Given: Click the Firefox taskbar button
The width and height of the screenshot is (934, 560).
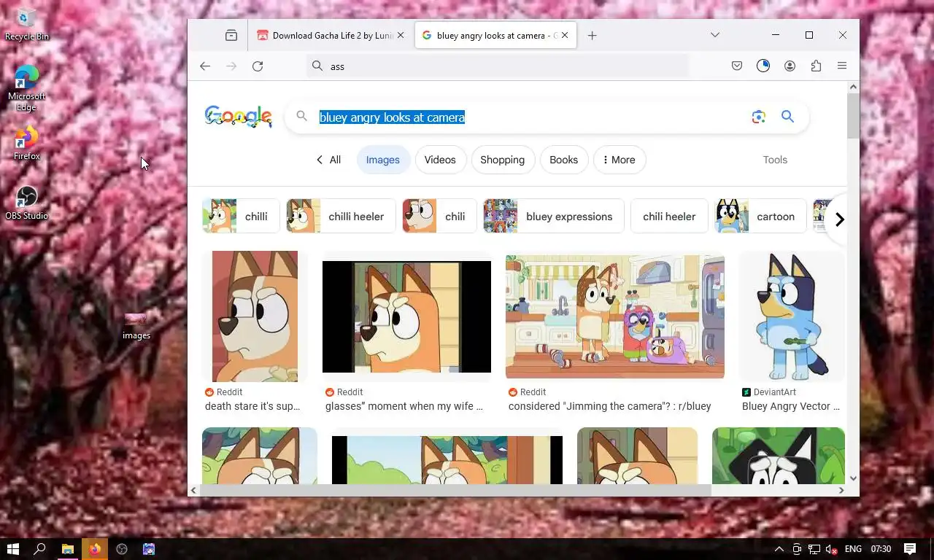Looking at the screenshot, I should pos(94,549).
